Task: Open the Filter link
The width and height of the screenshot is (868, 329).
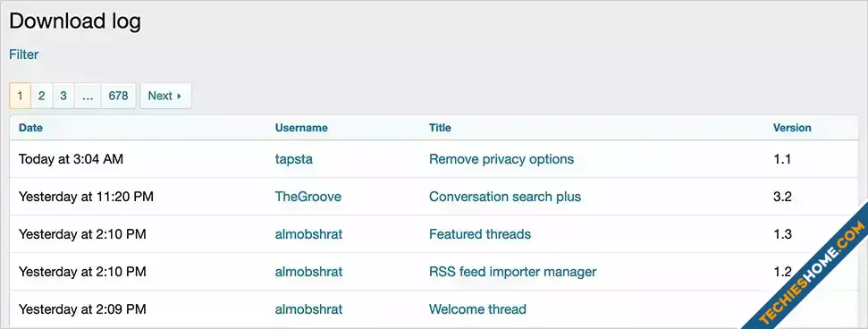Action: point(24,55)
